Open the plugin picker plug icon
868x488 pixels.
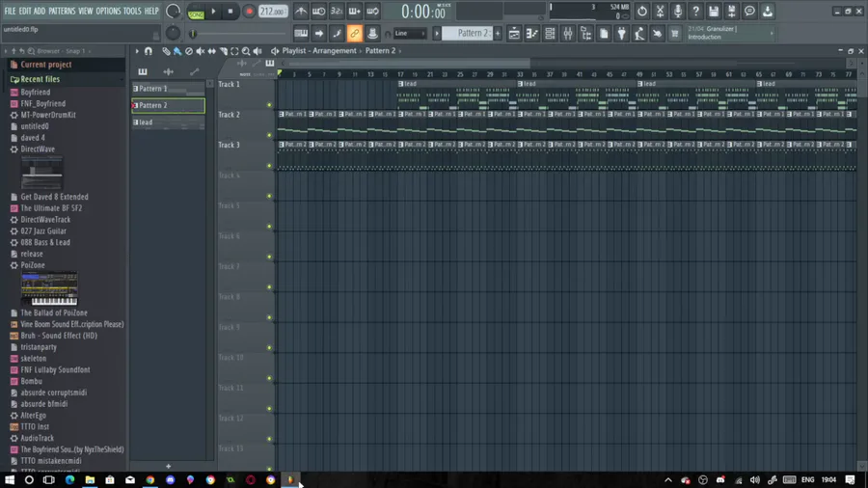[x=621, y=33]
